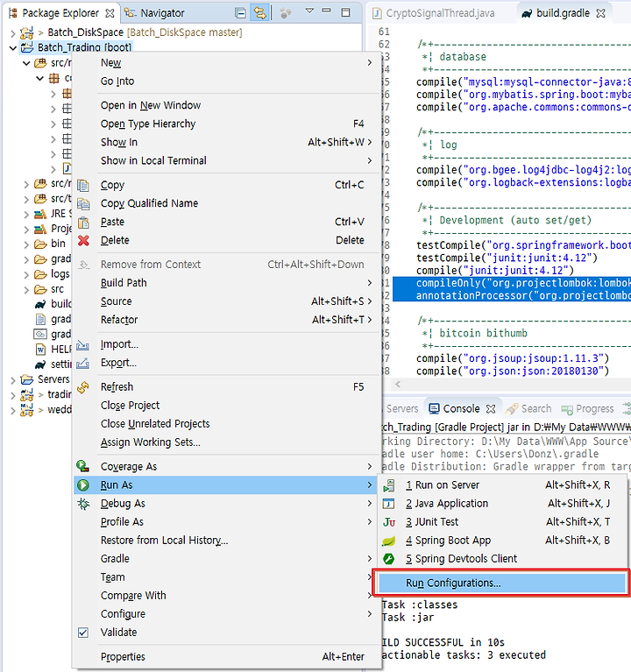Click Run on Server icon

[x=389, y=485]
